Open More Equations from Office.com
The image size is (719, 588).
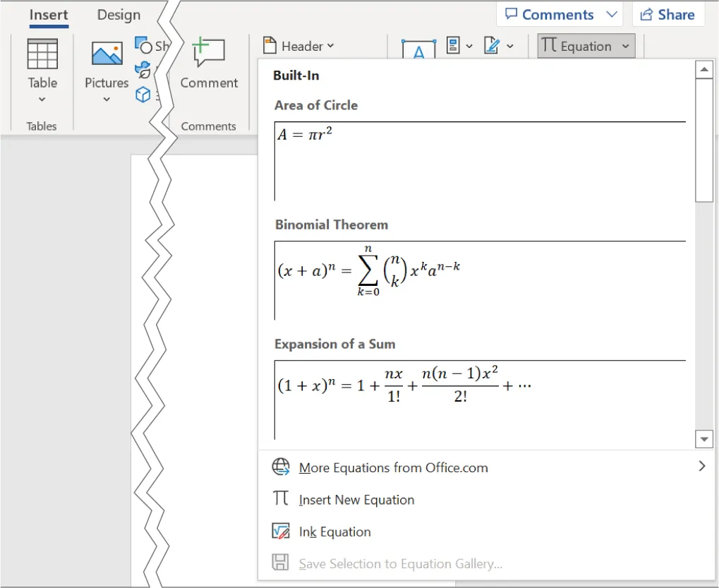[x=393, y=467]
